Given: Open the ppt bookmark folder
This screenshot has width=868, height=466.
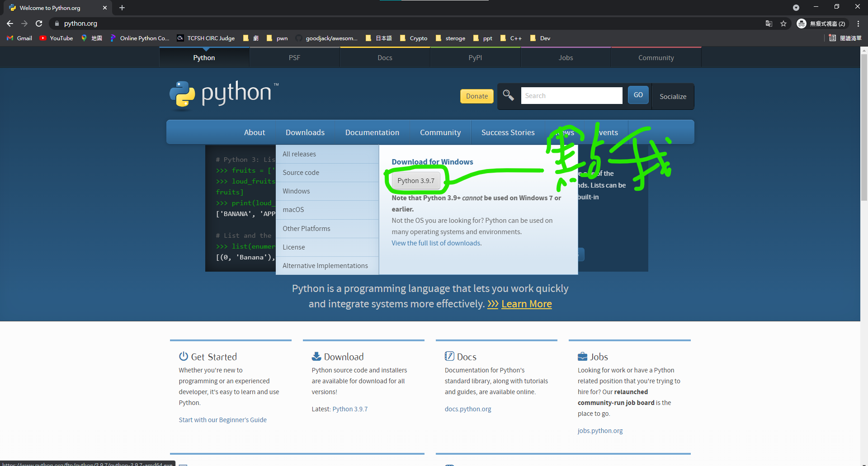Looking at the screenshot, I should coord(483,38).
